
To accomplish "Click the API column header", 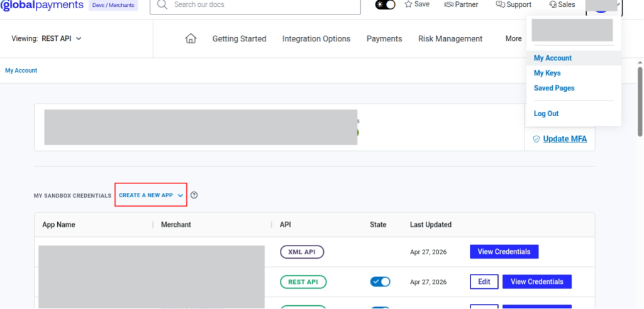I will 286,224.
